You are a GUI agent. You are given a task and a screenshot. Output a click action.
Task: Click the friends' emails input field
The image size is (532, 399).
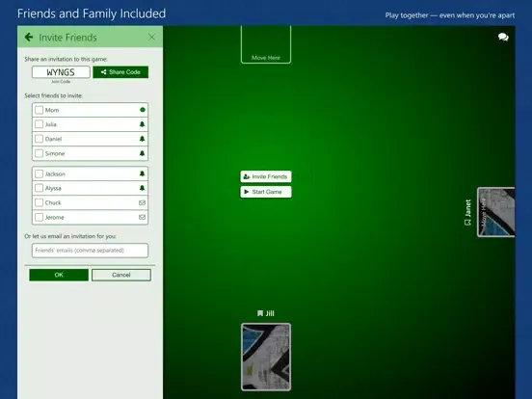[x=90, y=251]
